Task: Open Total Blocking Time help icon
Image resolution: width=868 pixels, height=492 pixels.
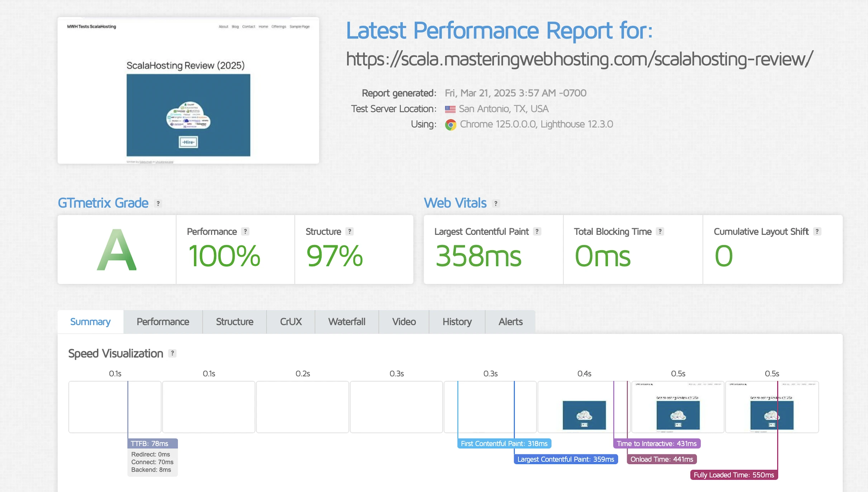Action: coord(660,231)
